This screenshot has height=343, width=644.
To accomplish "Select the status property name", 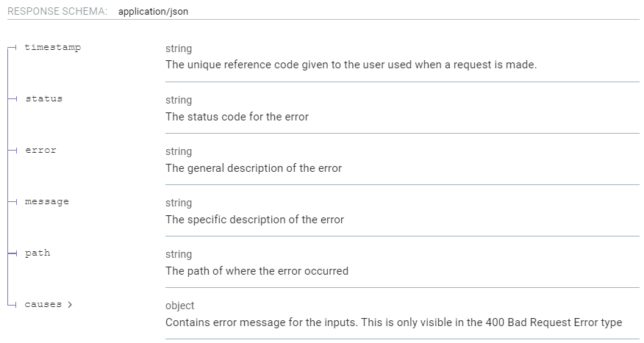I will [x=43, y=98].
